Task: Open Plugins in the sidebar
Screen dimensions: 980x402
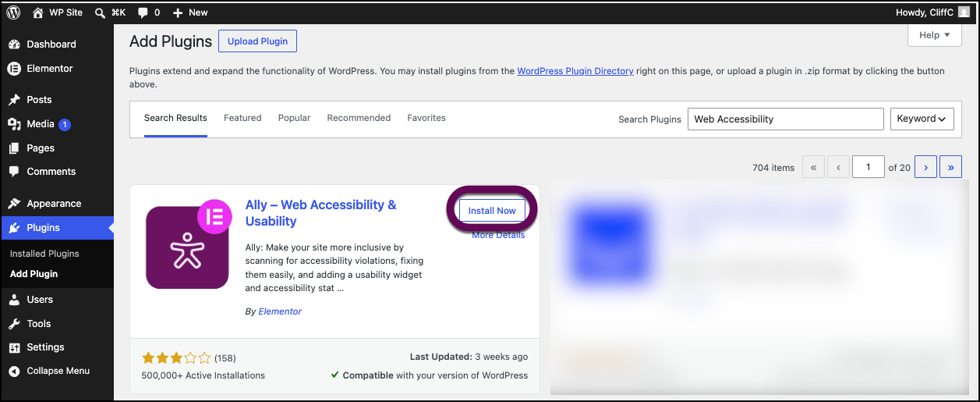Action: tap(57, 228)
